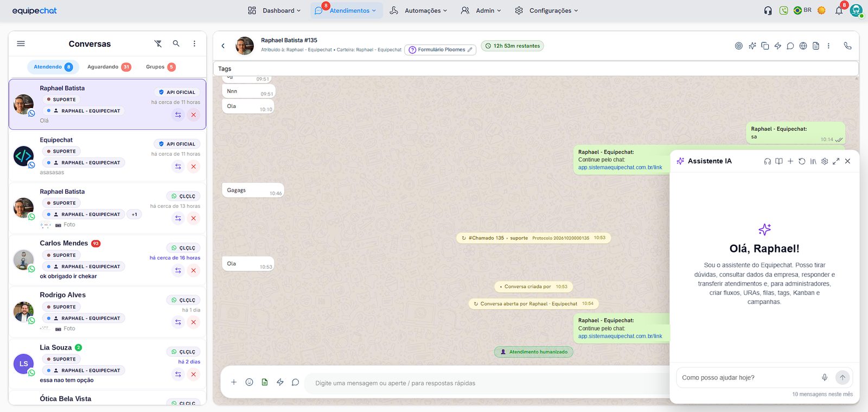Start a new Assistente IA chat with plus
This screenshot has height=412, width=868.
point(790,161)
